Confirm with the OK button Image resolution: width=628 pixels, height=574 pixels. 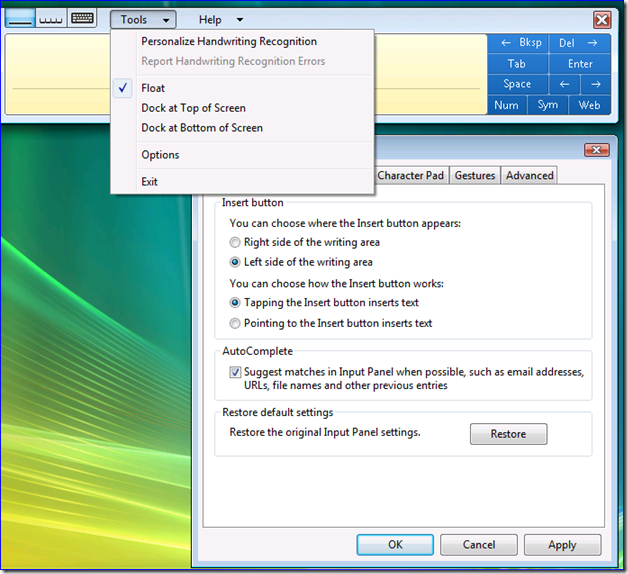[395, 545]
